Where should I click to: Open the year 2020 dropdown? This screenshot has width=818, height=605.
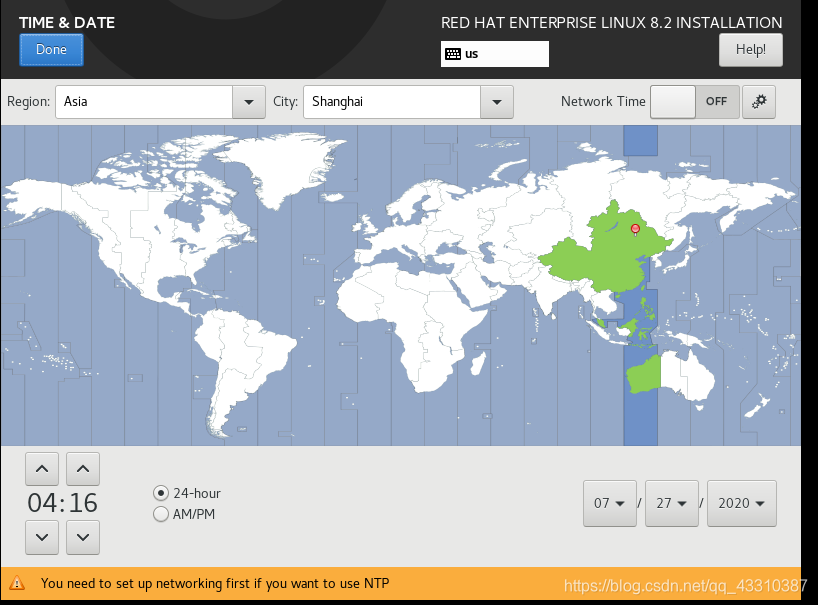(x=741, y=503)
